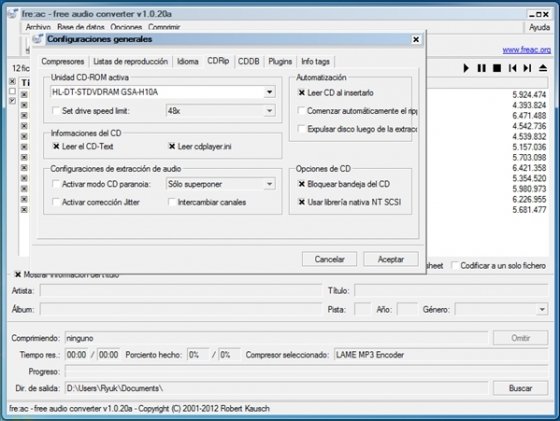Enable Expulsar disco luego de la extracción
Screen dimensions: 560x421
click(x=301, y=129)
